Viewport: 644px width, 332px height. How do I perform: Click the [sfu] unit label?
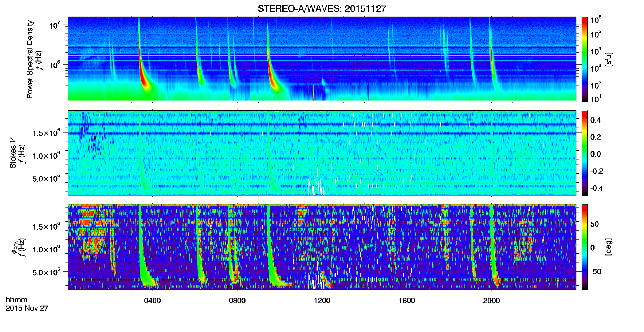pos(609,59)
